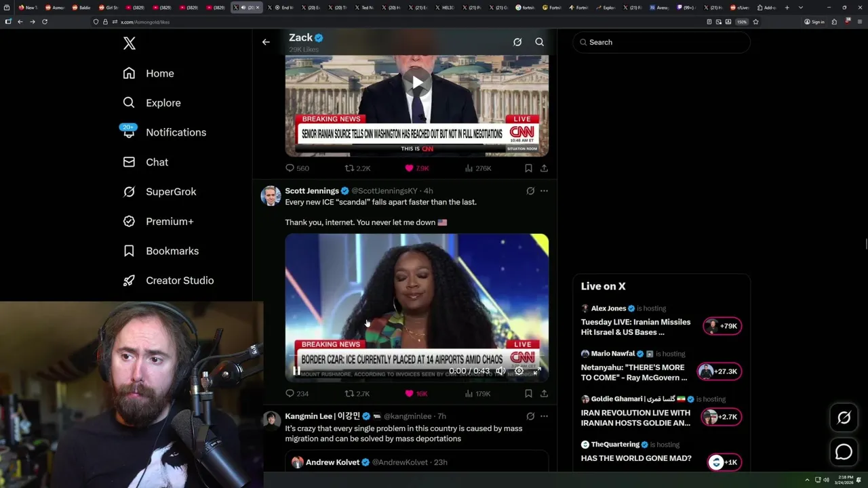Reload the page in browser toolbar
This screenshot has width=868, height=488.
pos(45,22)
